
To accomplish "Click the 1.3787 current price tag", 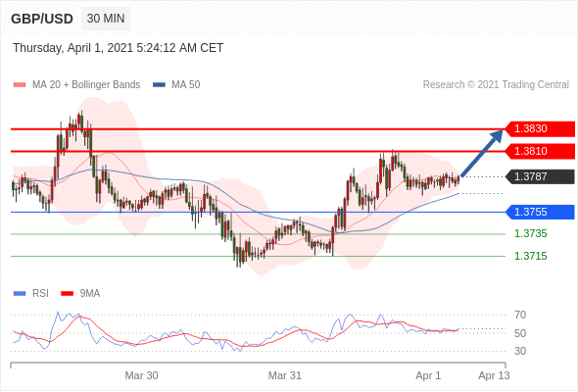I will pyautogui.click(x=539, y=176).
